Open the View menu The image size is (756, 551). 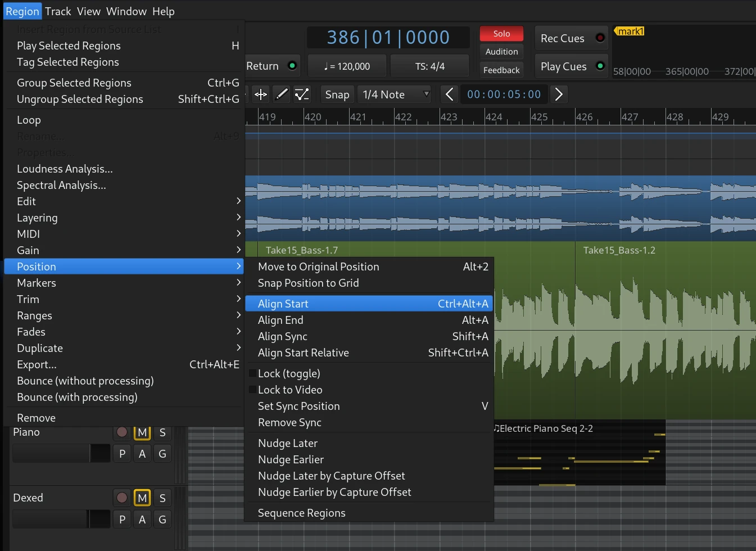(89, 11)
